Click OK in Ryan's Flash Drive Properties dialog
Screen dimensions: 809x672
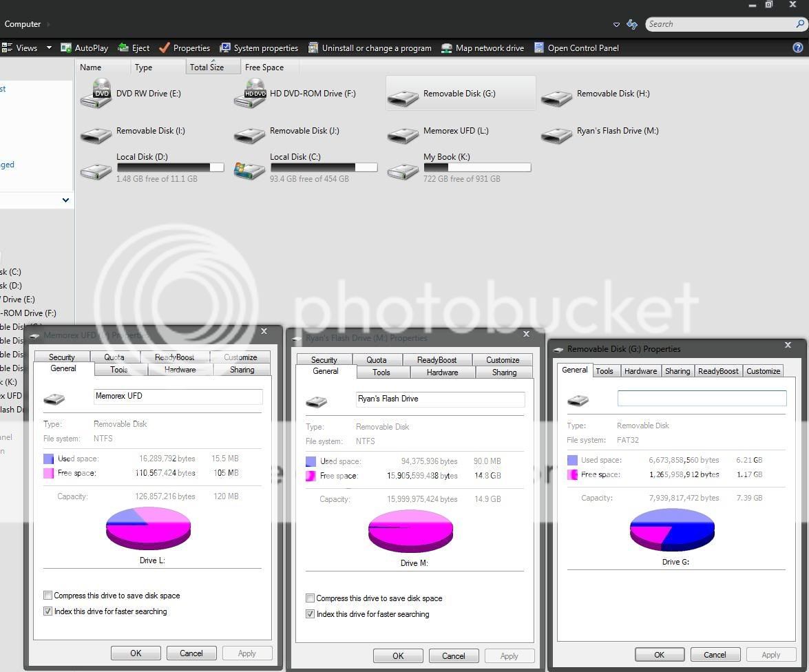click(398, 656)
